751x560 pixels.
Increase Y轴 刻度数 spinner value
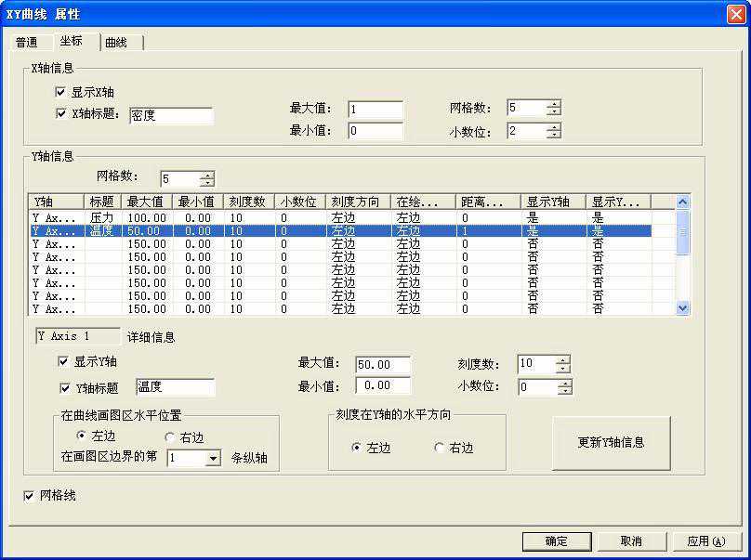(562, 359)
